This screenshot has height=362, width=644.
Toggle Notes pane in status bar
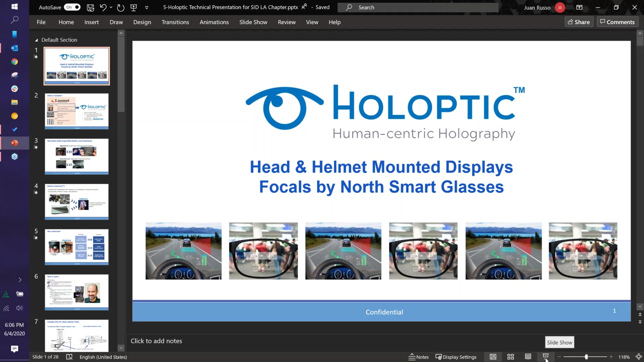[x=418, y=357]
